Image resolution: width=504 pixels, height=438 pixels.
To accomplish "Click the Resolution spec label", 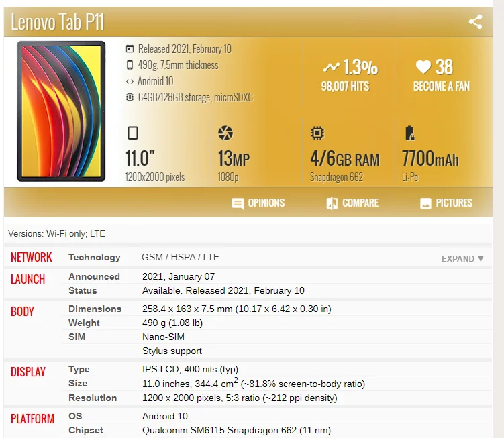I will pyautogui.click(x=93, y=398).
